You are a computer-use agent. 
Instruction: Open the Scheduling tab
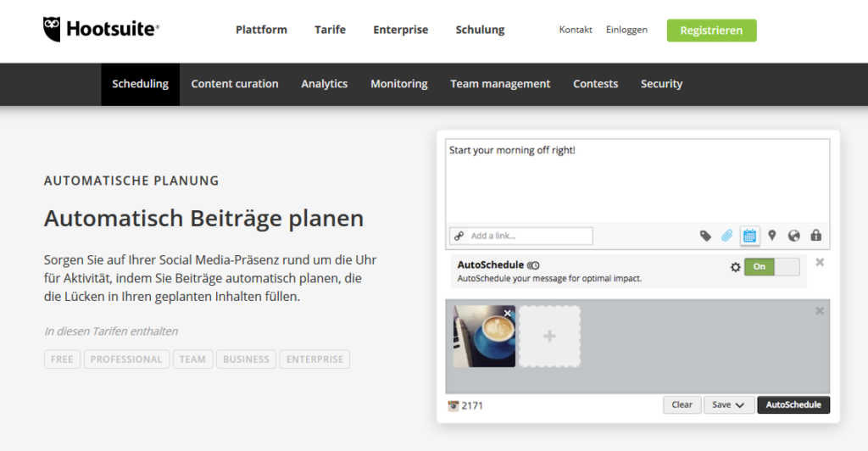[x=140, y=84]
